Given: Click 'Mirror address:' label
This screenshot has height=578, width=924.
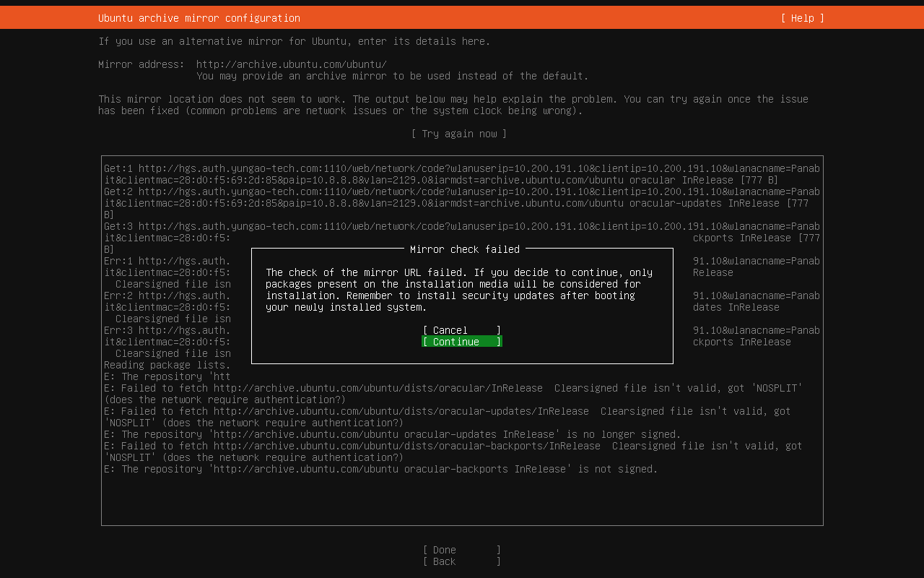Looking at the screenshot, I should click(141, 64).
